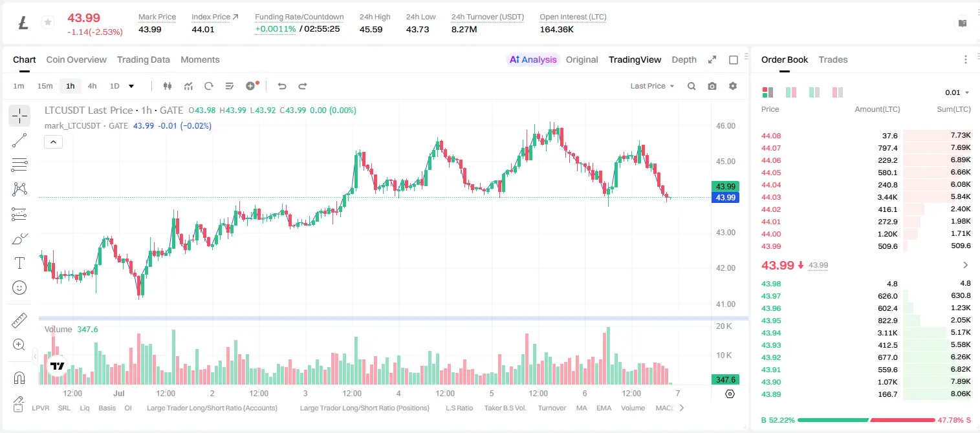Add LTC to favorites with the star icon
This screenshot has width=980, height=433.
coord(47,23)
